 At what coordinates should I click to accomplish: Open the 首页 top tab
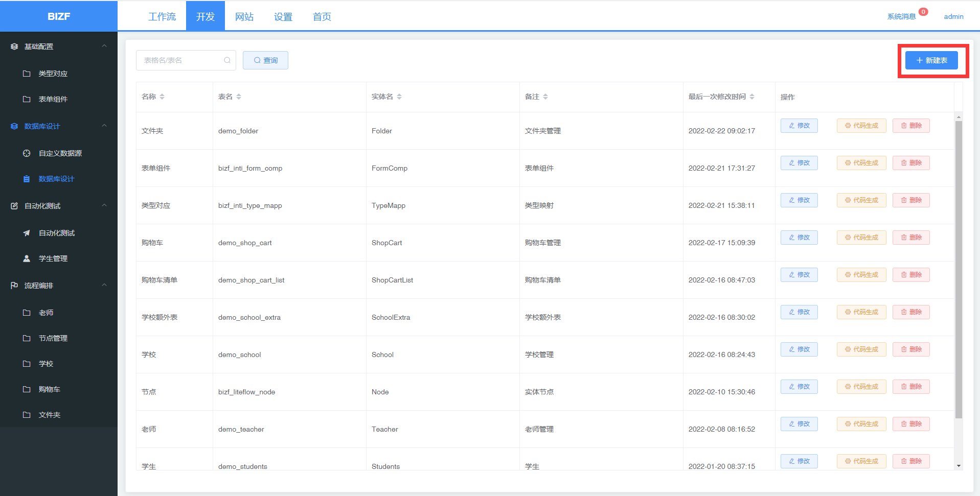(322, 16)
